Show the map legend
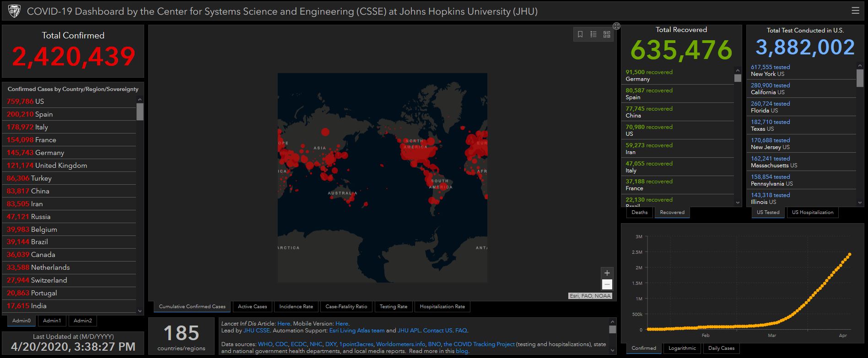868x358 pixels. [593, 34]
